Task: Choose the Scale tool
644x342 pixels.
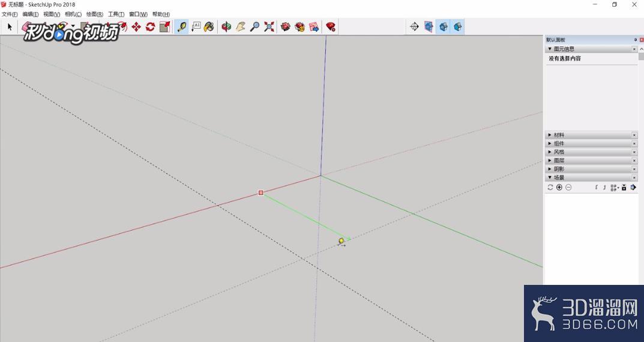Action: [164, 27]
